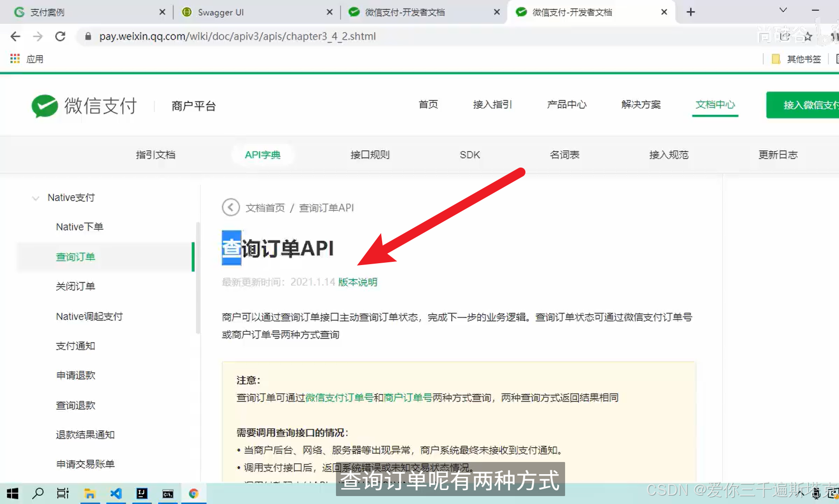The width and height of the screenshot is (839, 504).
Task: Go to 文档首页 breadcrumb link
Action: (265, 208)
